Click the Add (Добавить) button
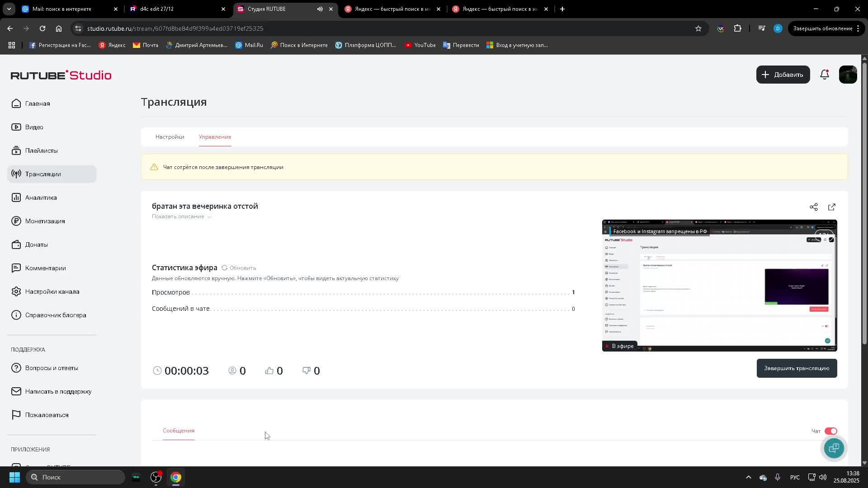 point(783,75)
